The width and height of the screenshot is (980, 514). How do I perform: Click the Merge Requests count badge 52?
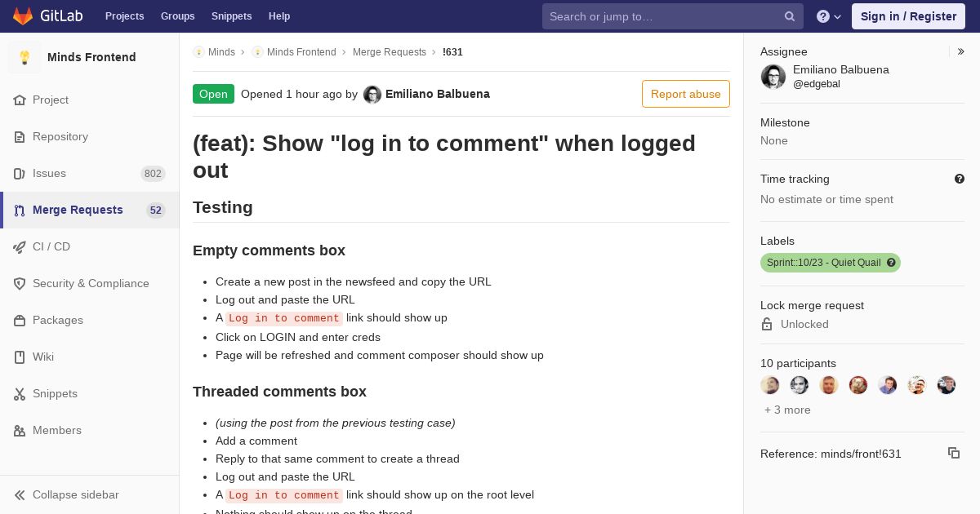[x=156, y=210]
